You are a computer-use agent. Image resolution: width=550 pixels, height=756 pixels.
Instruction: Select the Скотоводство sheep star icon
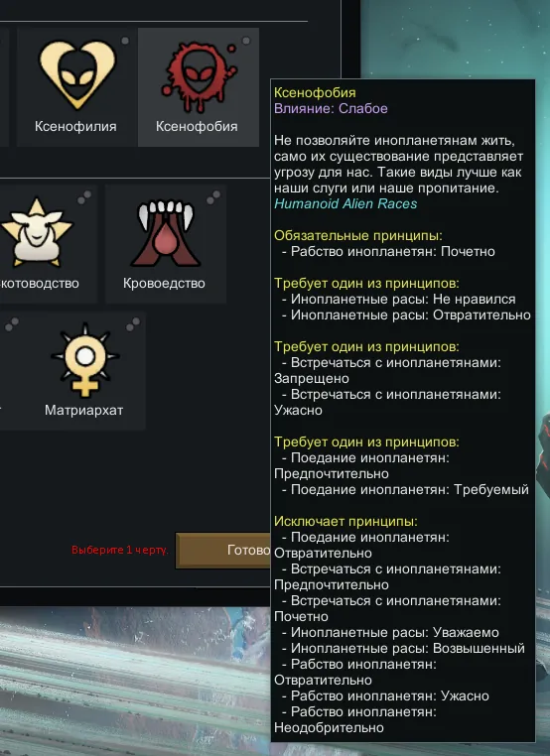pos(37,232)
